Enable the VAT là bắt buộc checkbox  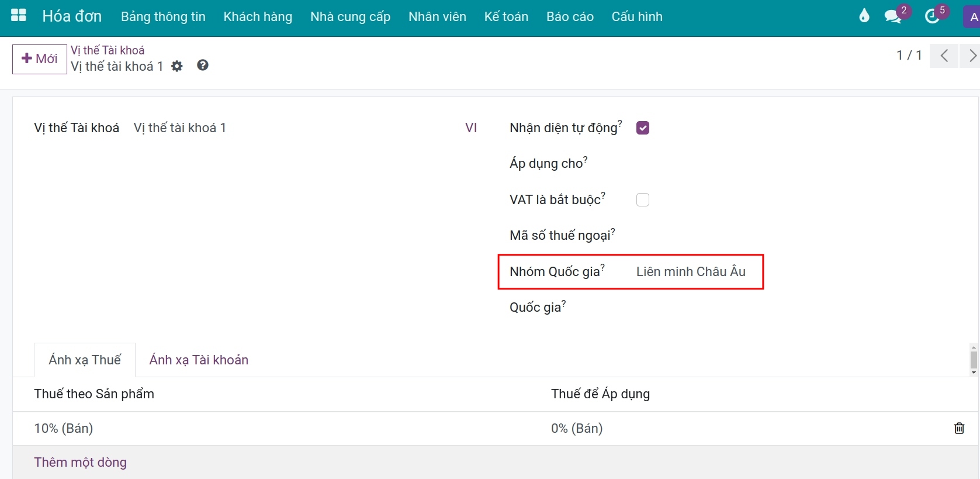(643, 199)
